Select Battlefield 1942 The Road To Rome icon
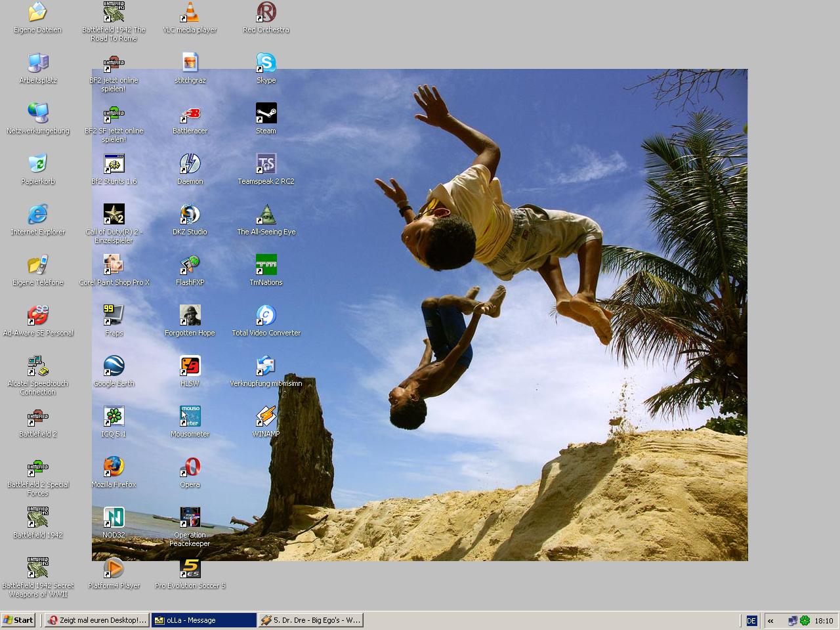 point(114,12)
